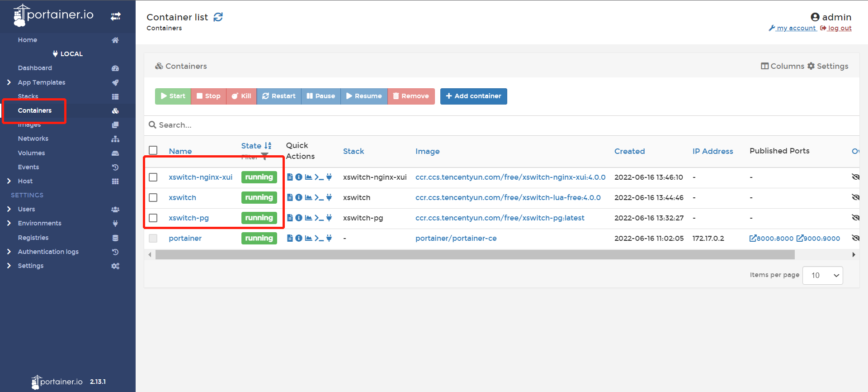Click the Add container button
This screenshot has width=868, height=392.
tap(474, 96)
